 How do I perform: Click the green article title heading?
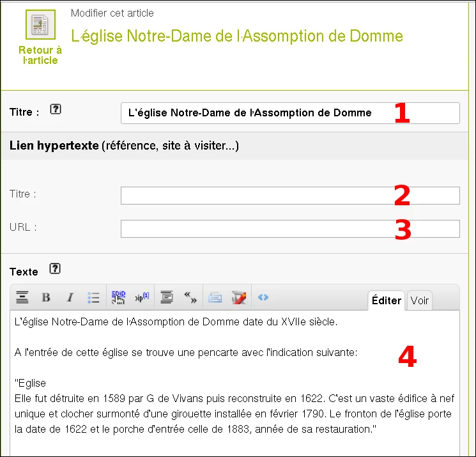237,36
